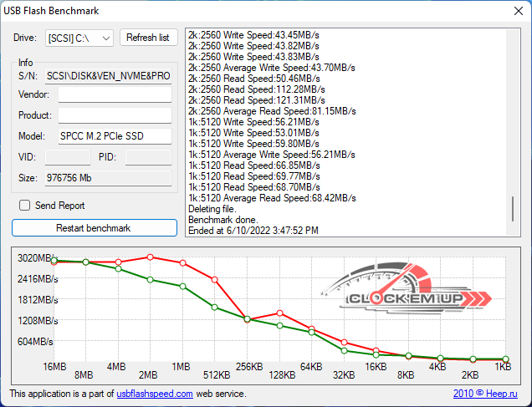Enable the Send Report checkbox
Screen dimensions: 532x407
pyautogui.click(x=25, y=206)
